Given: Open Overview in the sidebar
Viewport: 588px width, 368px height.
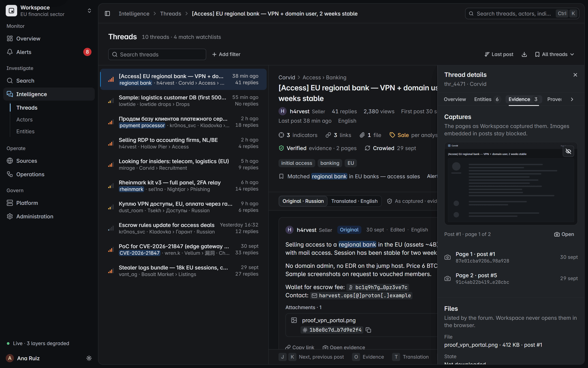Looking at the screenshot, I should click(x=49, y=38).
